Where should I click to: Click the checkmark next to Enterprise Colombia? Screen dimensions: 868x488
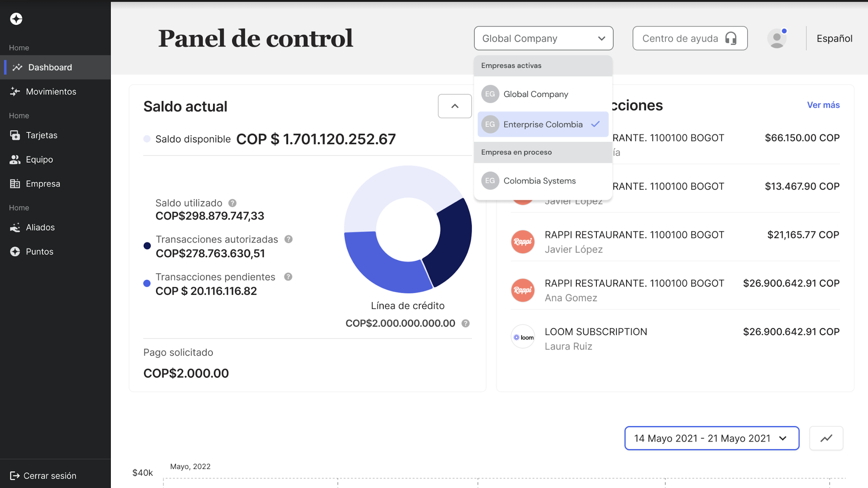[x=595, y=124]
